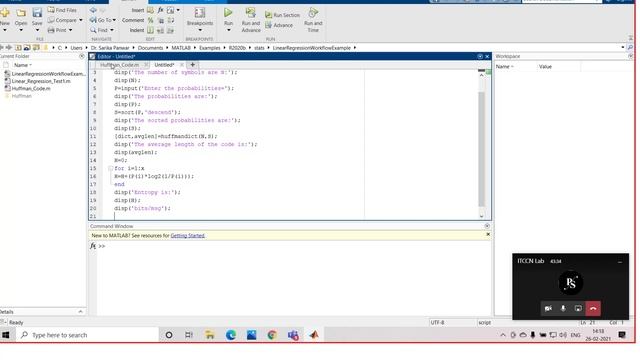Click Find Files in the File section
Viewport: 640px width, 360px height.
pyautogui.click(x=62, y=10)
